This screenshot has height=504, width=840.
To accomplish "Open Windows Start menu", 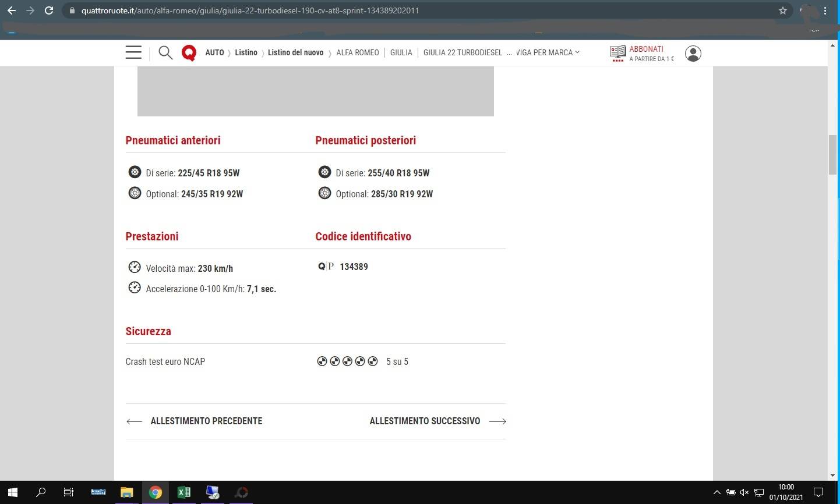I will pos(13,492).
